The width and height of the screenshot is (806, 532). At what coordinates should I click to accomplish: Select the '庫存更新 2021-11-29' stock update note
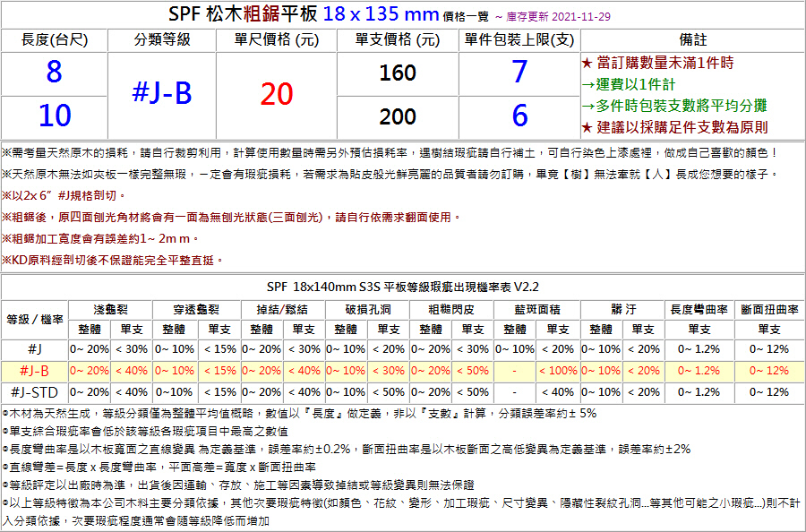coord(558,17)
